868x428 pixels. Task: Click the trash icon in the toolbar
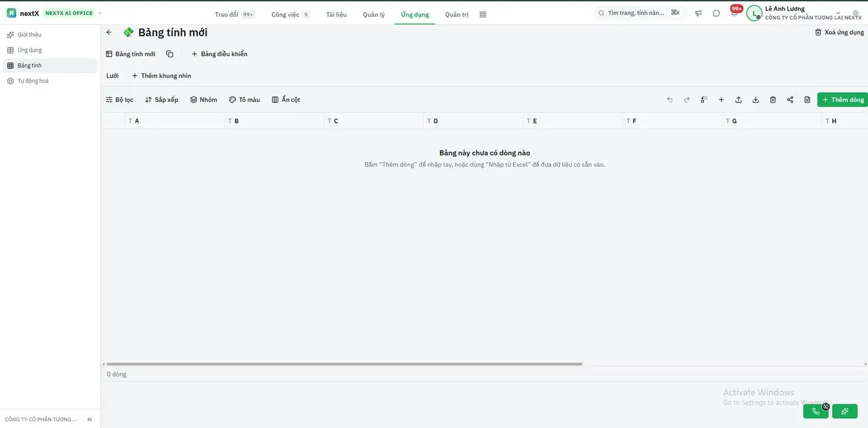[x=773, y=100]
